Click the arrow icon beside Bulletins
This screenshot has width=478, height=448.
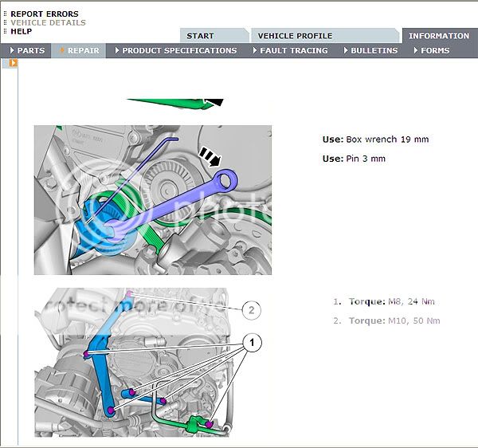pos(345,50)
